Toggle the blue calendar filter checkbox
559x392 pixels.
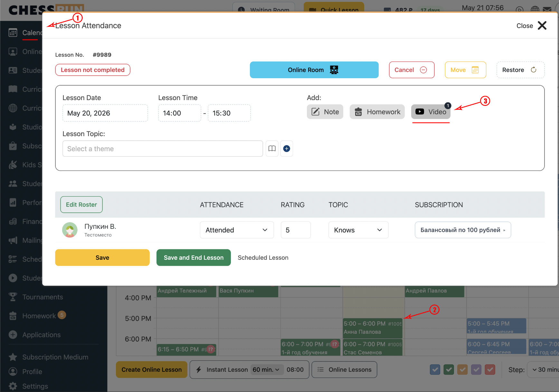(435, 369)
